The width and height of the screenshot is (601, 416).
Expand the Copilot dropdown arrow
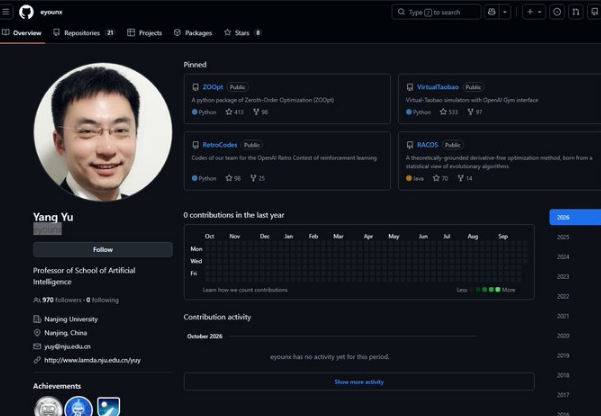tap(505, 12)
